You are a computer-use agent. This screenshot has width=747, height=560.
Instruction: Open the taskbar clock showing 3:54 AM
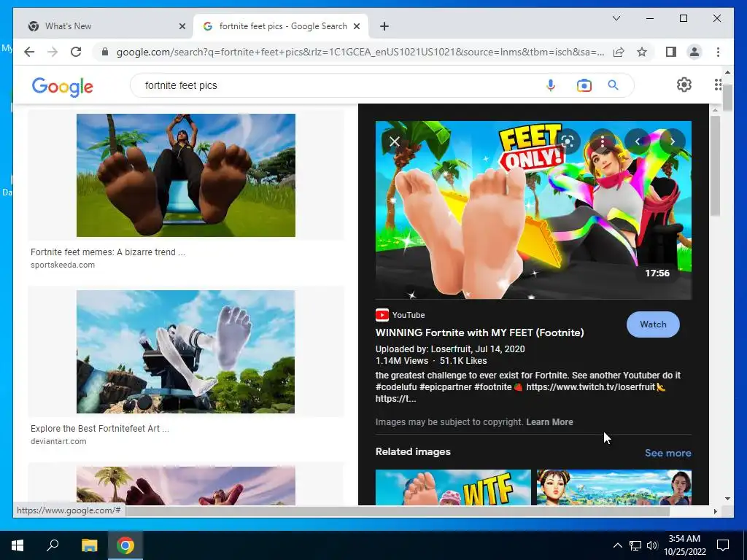pos(684,545)
